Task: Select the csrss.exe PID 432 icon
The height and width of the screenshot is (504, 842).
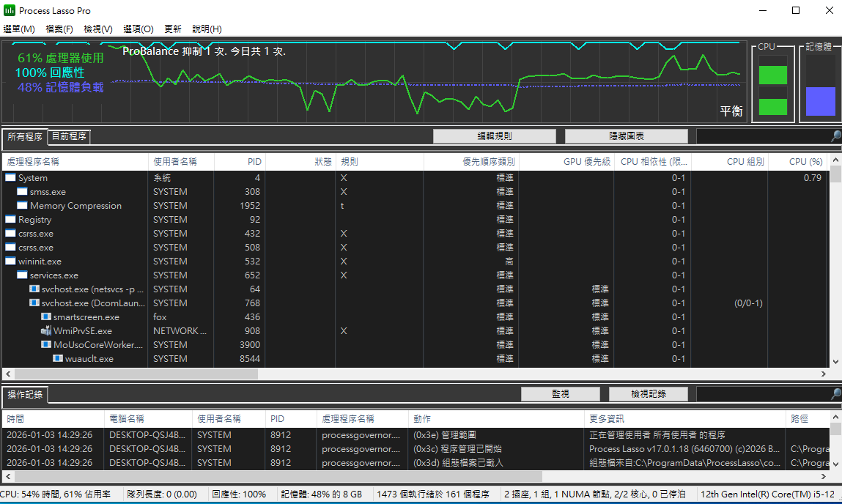Action: coord(10,234)
